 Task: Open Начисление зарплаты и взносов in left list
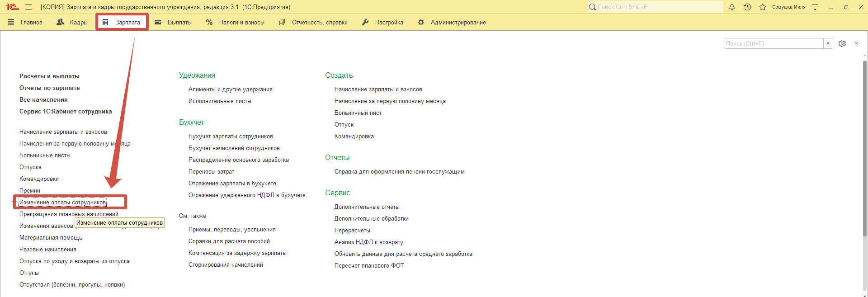coord(63,132)
